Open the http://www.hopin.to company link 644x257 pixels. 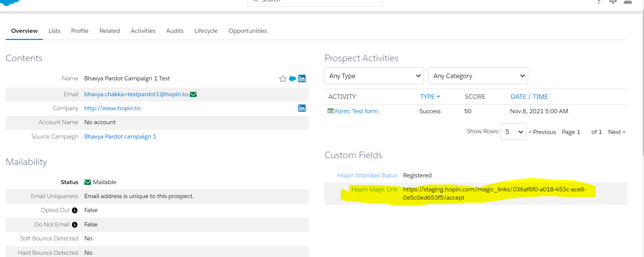(x=112, y=108)
